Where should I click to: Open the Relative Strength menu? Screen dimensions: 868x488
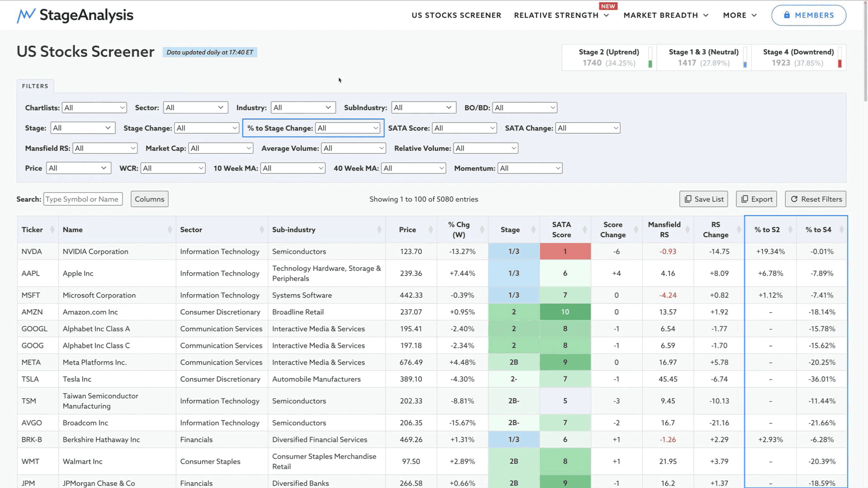[x=561, y=15]
